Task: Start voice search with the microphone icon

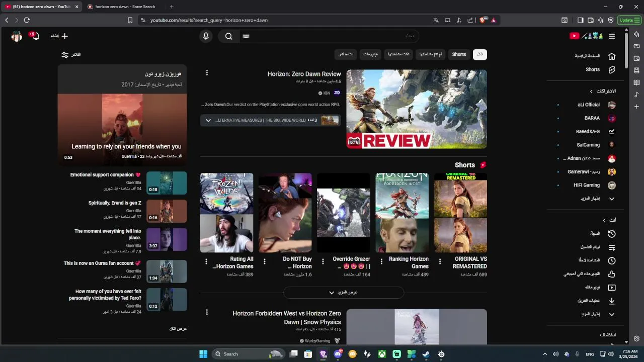Action: (x=205, y=36)
